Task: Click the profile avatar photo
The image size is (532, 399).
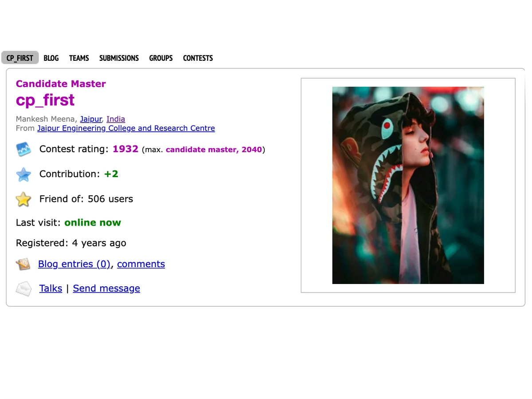Action: [408, 185]
